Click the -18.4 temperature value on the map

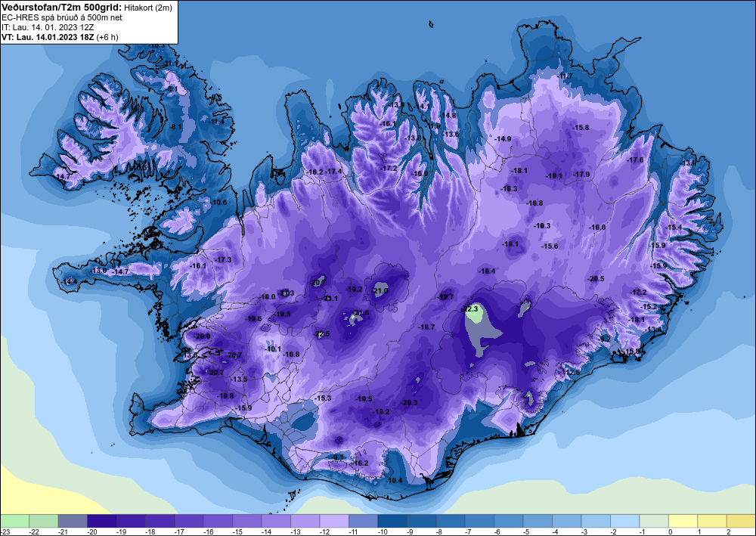coord(488,271)
